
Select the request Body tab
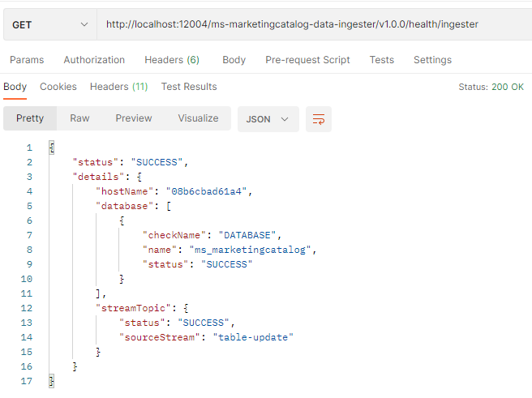tap(234, 60)
